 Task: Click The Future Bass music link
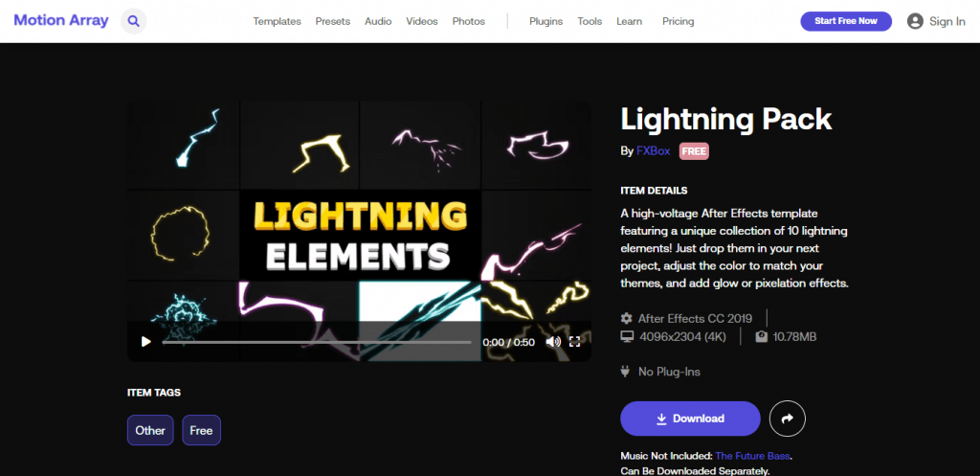pyautogui.click(x=754, y=456)
